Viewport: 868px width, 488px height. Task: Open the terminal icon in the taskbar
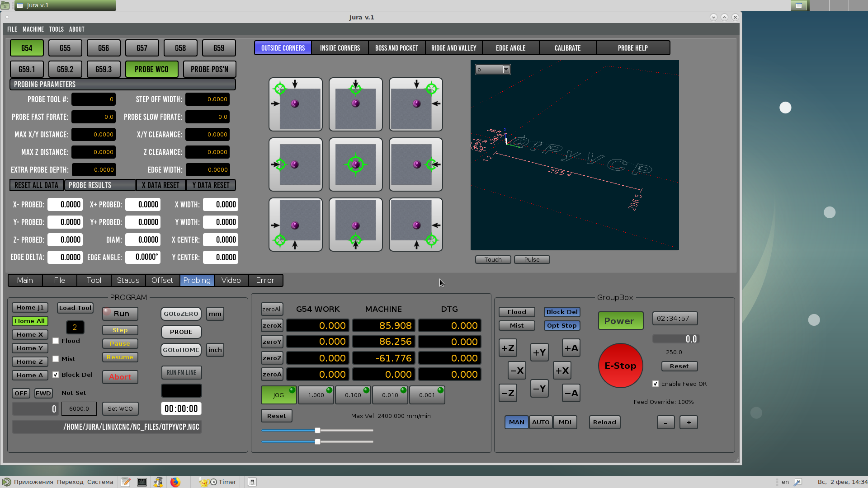point(142,482)
